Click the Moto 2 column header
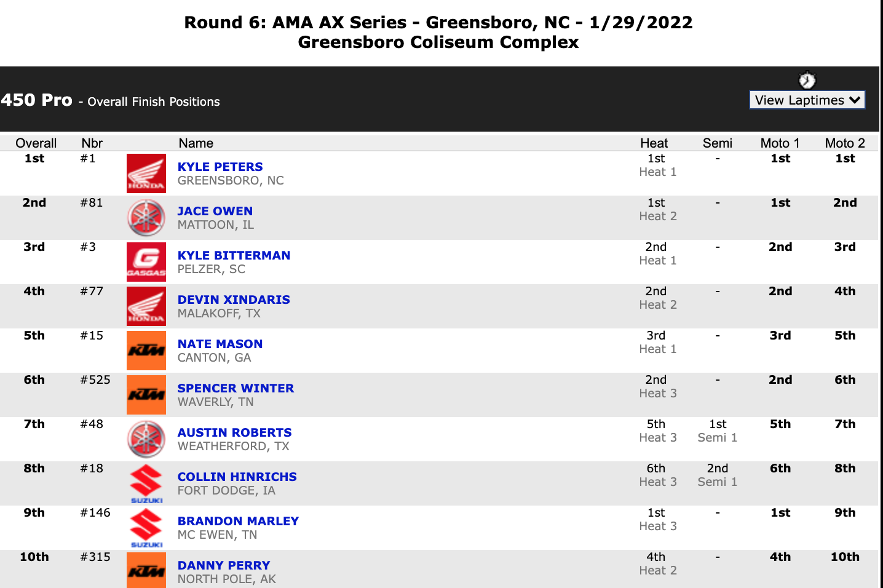The image size is (883, 588). (844, 143)
